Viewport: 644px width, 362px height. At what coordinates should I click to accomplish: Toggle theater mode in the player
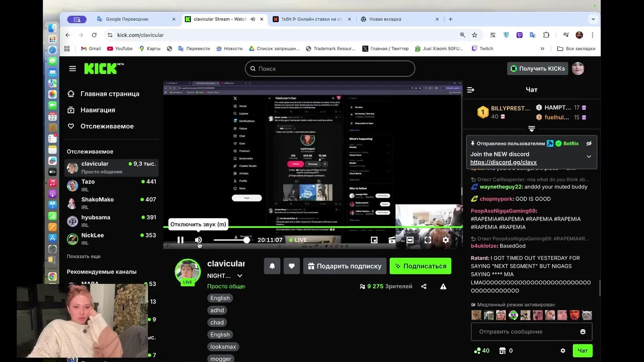410,240
